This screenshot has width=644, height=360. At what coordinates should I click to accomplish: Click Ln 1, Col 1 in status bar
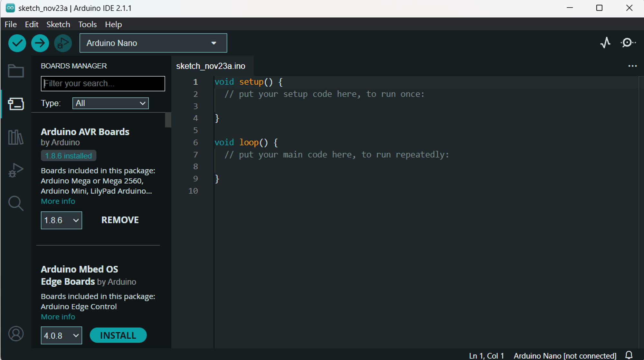click(486, 355)
